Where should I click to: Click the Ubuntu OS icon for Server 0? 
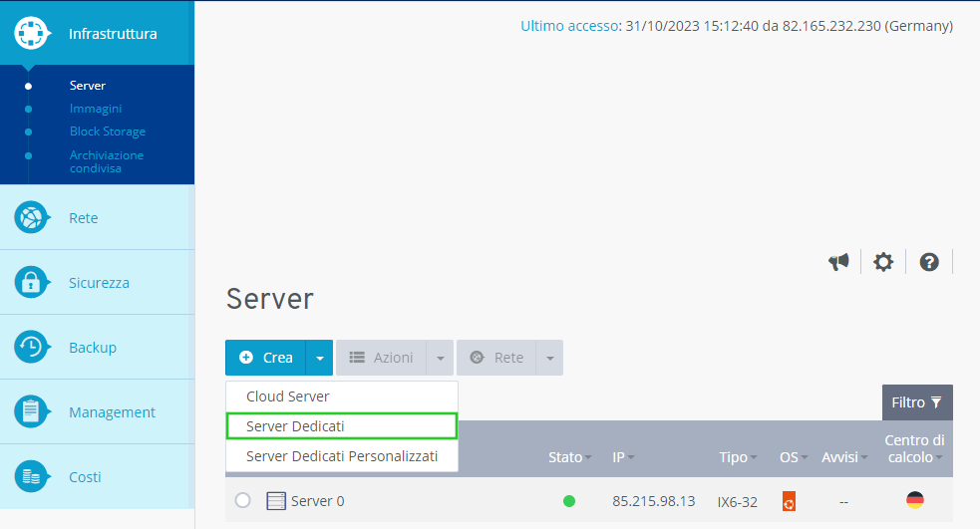point(789,501)
